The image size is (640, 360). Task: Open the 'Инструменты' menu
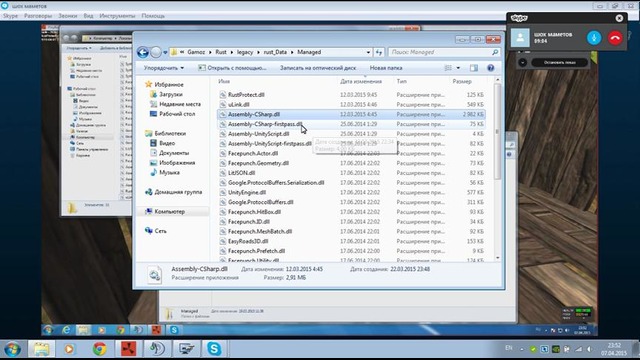[117, 16]
